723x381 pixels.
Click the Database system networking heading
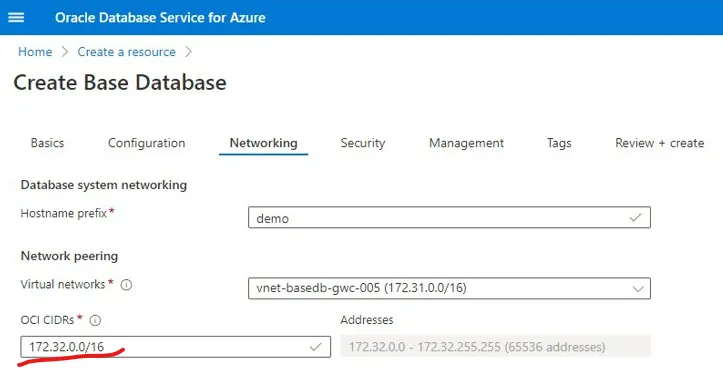(x=104, y=185)
